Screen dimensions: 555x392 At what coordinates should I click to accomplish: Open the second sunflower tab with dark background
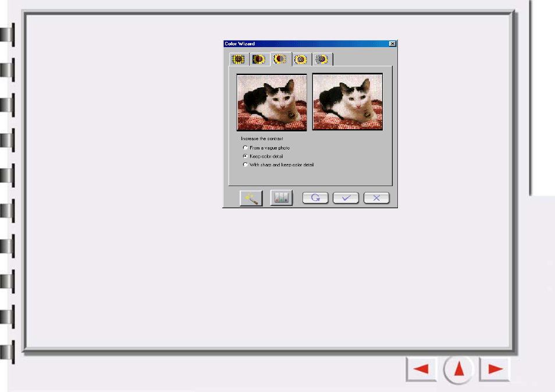259,59
